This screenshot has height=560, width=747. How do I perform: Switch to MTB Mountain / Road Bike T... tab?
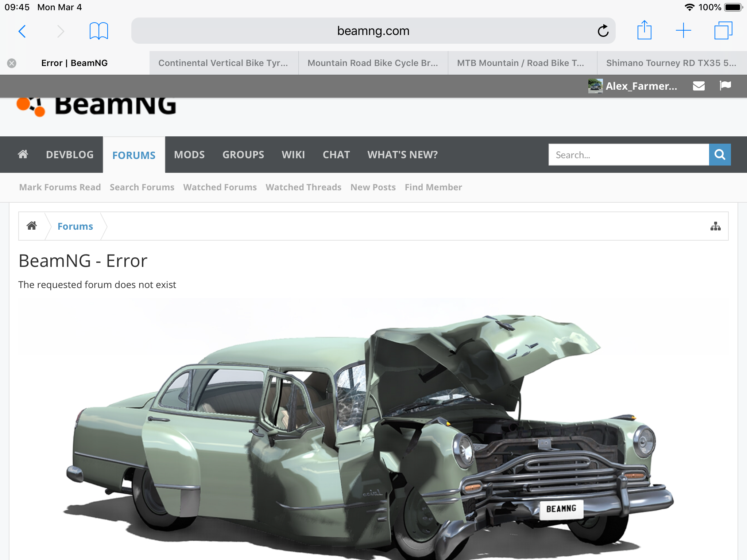pyautogui.click(x=522, y=63)
